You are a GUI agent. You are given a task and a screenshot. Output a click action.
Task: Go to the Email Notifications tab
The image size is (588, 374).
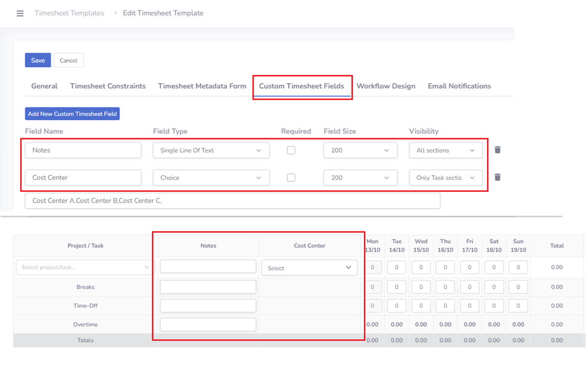pyautogui.click(x=459, y=86)
